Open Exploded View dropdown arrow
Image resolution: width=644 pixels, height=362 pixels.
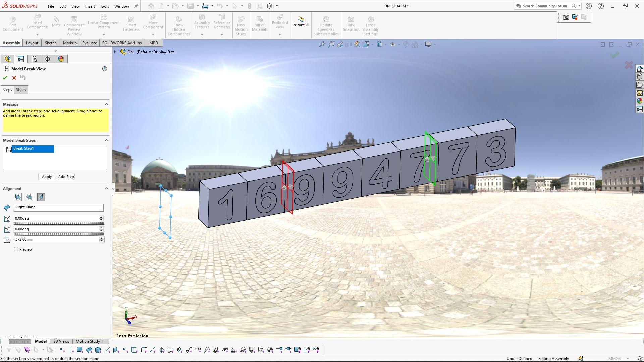pos(280,35)
